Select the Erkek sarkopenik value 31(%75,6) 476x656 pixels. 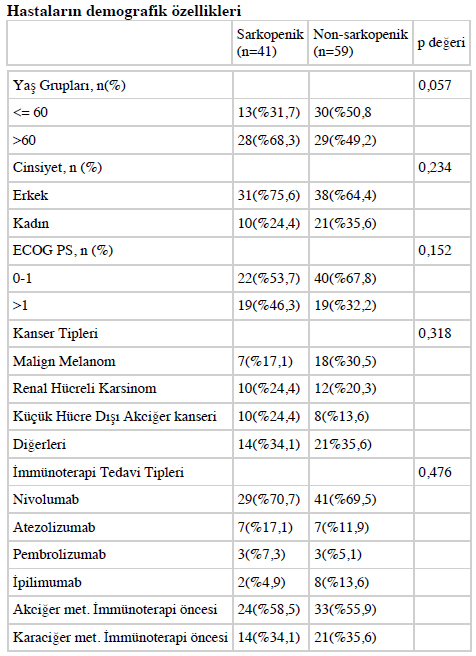pyautogui.click(x=269, y=195)
